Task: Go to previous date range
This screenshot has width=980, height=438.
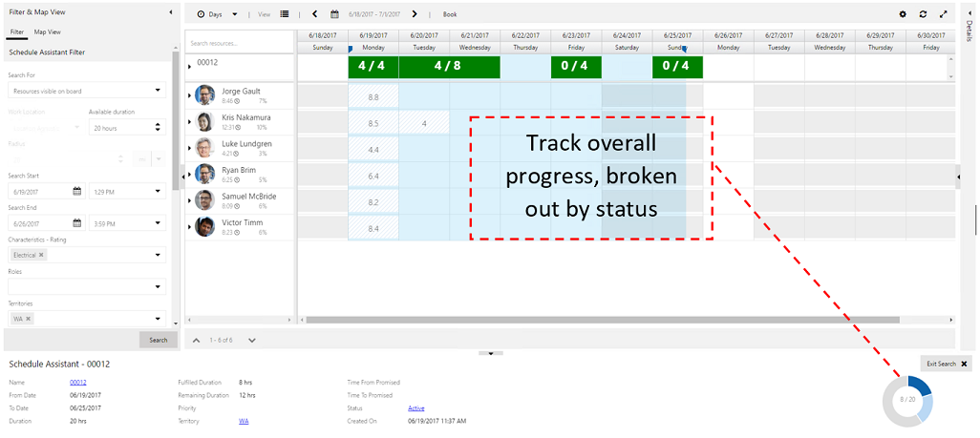Action: pos(314,14)
